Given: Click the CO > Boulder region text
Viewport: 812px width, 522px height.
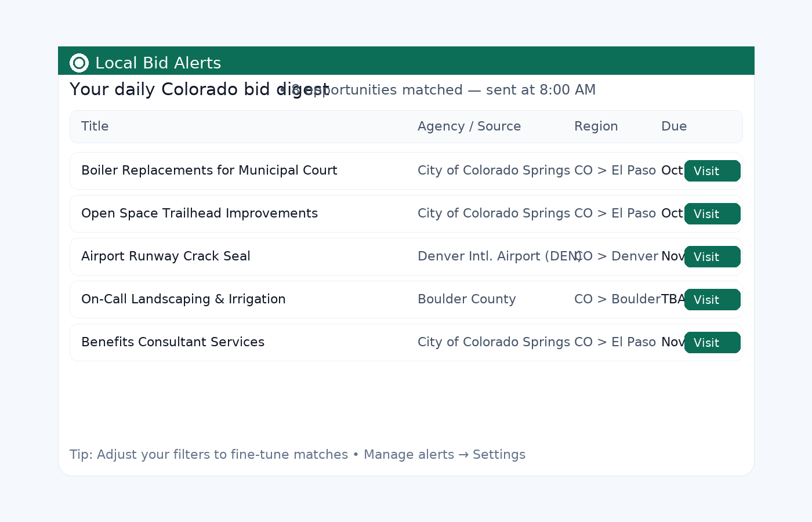Looking at the screenshot, I should [617, 299].
